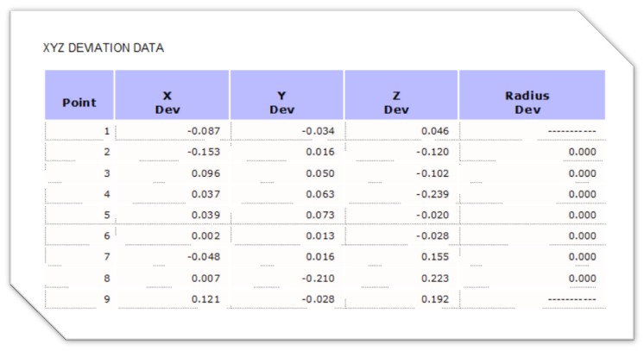Viewport: 644px width, 351px height.
Task: Select the Y Dev value 0.073
Action: [x=321, y=215]
